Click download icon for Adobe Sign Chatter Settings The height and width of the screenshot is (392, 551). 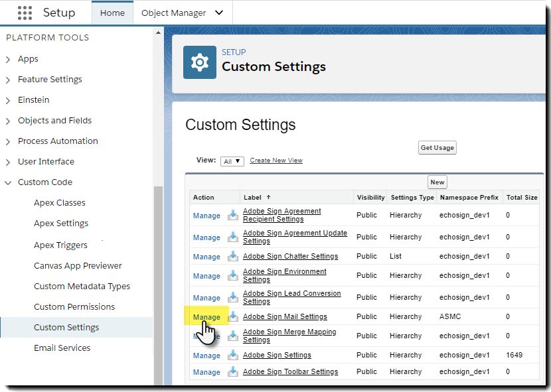pos(232,256)
